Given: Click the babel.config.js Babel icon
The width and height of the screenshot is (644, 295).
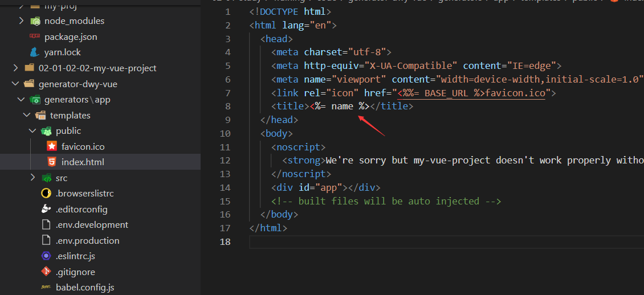Looking at the screenshot, I should coord(46,288).
